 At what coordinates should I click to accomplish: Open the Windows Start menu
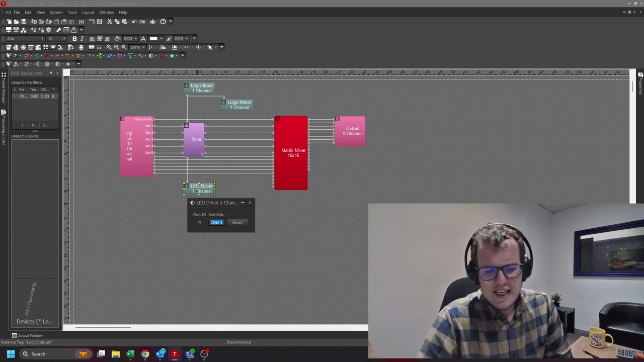11,354
